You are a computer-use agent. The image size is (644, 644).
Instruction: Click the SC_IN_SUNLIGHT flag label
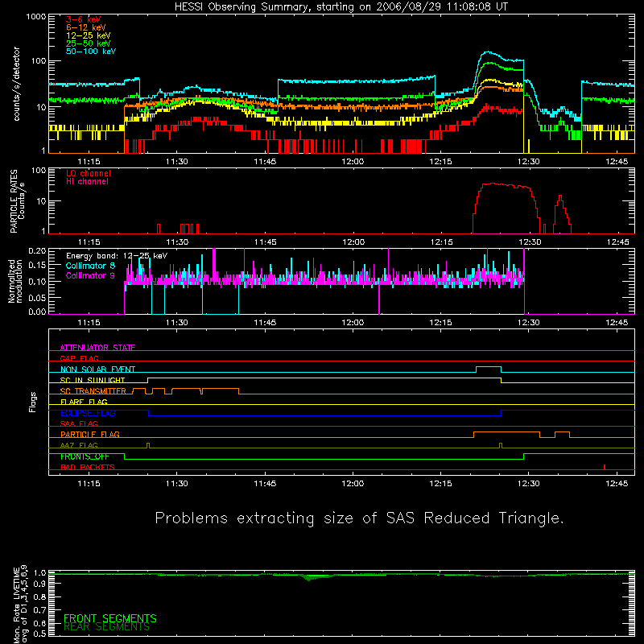pos(92,380)
